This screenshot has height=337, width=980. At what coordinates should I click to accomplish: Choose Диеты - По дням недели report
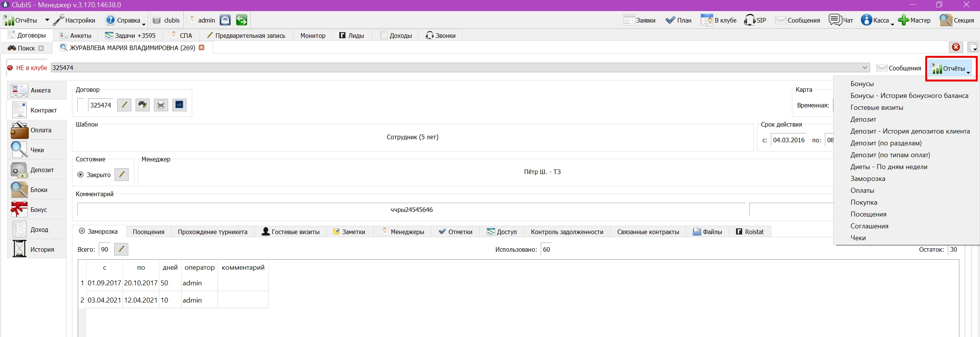[888, 167]
